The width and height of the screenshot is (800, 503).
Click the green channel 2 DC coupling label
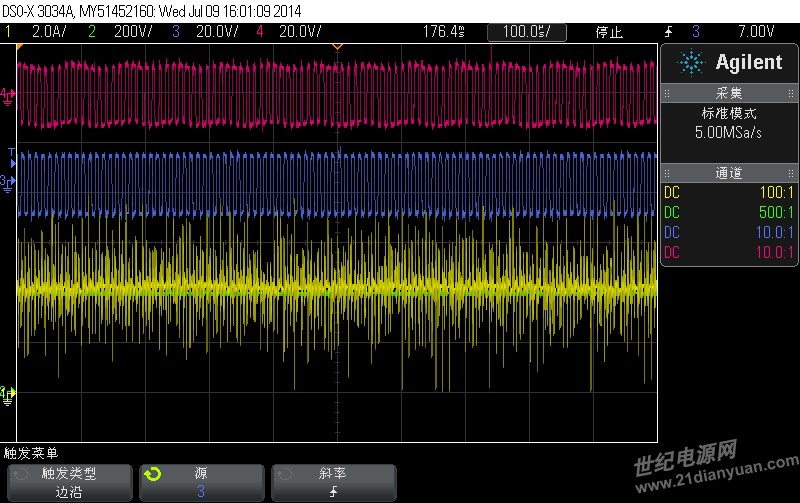[x=671, y=212]
